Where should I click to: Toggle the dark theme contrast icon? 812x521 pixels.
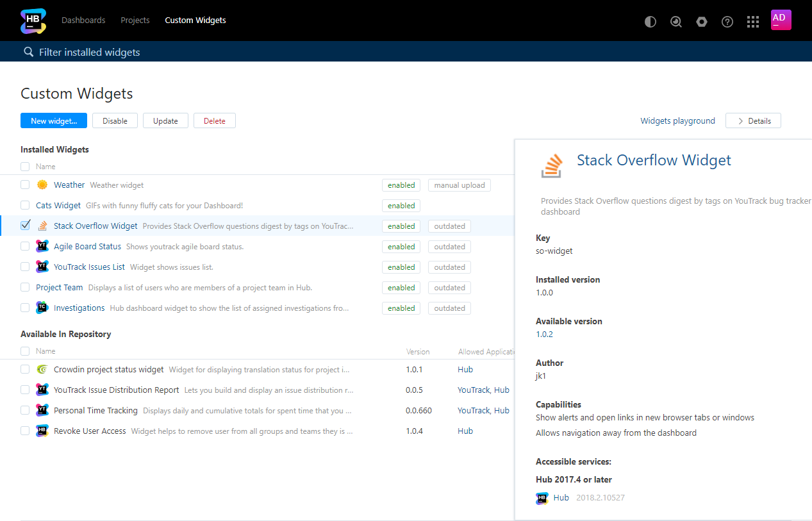click(x=650, y=22)
